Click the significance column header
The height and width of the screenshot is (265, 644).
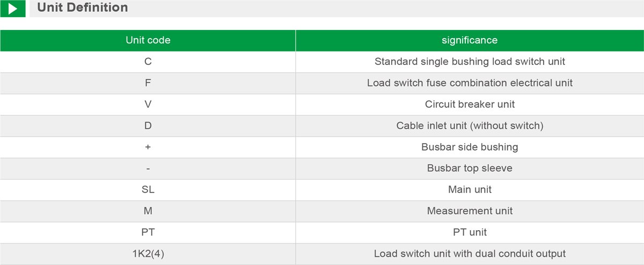point(470,40)
